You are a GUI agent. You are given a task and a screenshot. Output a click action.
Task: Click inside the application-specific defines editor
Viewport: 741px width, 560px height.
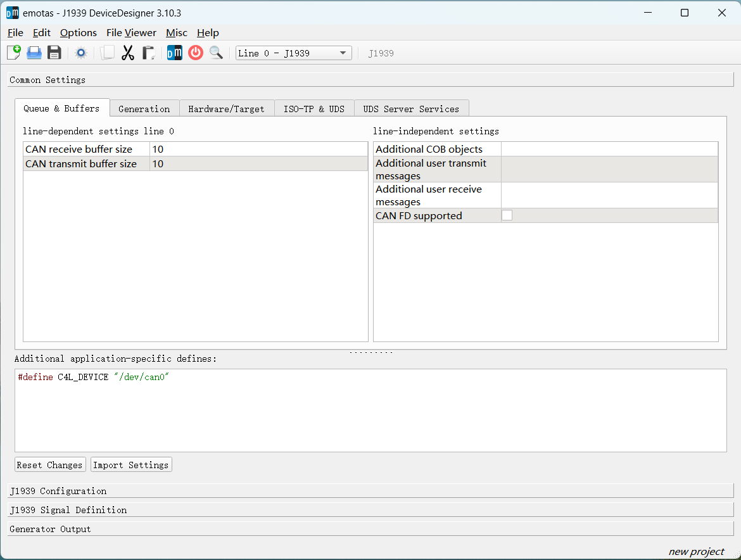pyautogui.click(x=371, y=410)
